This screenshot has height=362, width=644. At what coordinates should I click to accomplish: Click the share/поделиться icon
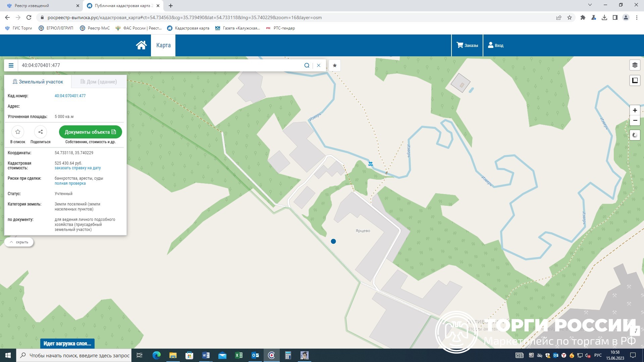40,132
